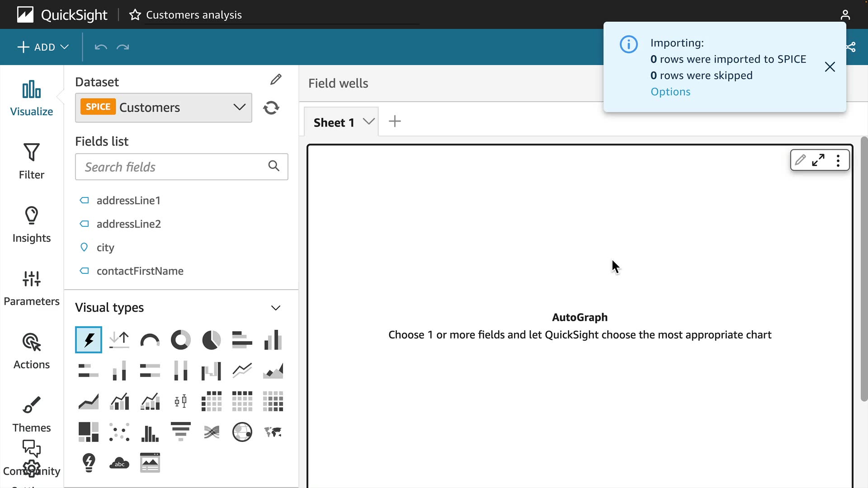Add a new sheet with plus button
Image resolution: width=868 pixels, height=488 pixels.
click(395, 121)
